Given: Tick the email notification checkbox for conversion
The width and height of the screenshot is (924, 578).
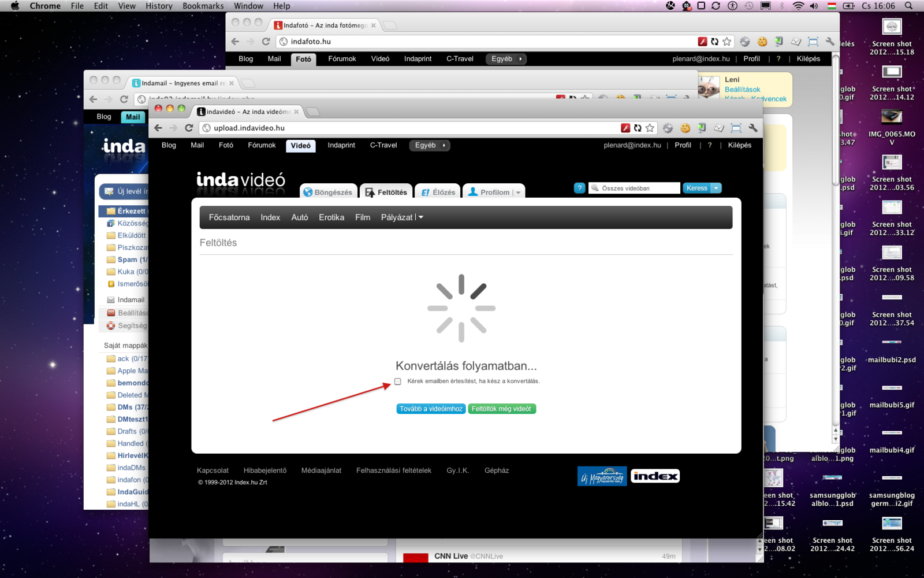Looking at the screenshot, I should click(x=398, y=381).
